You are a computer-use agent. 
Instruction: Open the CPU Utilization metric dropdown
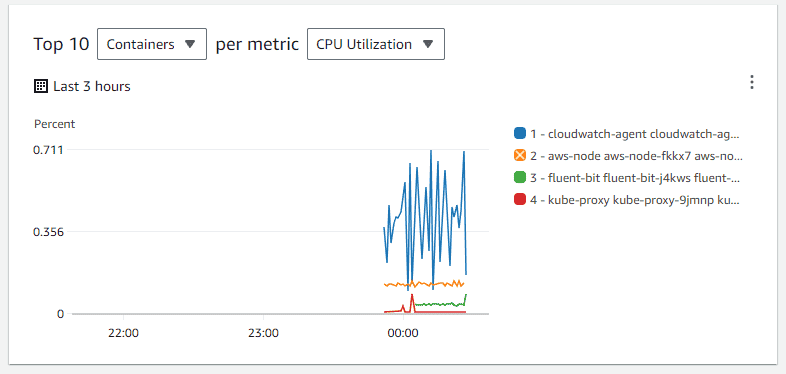pos(376,44)
